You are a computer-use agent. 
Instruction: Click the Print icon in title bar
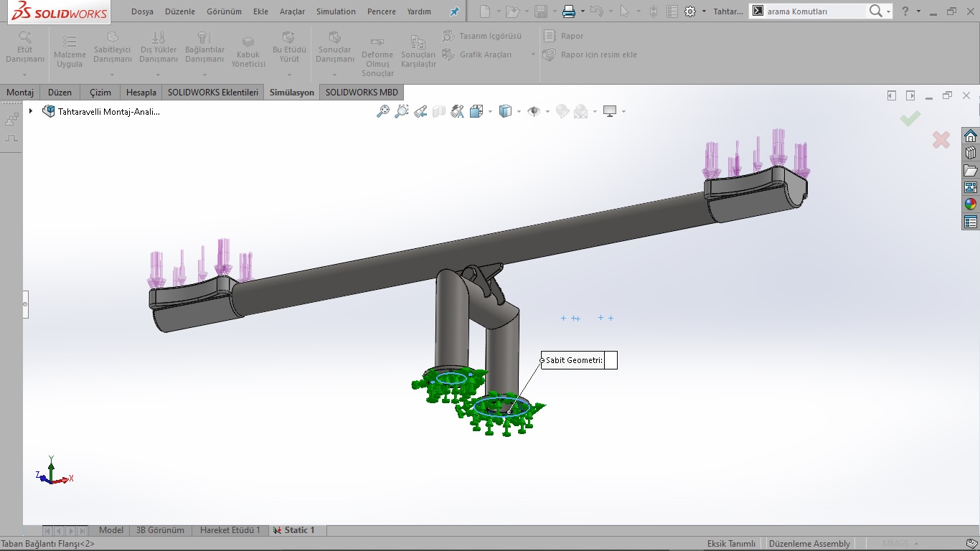coord(569,11)
